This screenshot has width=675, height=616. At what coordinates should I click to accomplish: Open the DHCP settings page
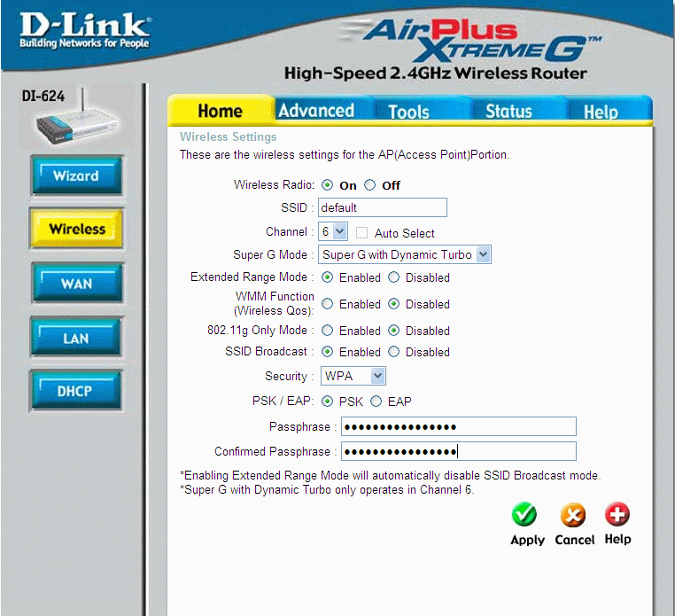coord(75,391)
